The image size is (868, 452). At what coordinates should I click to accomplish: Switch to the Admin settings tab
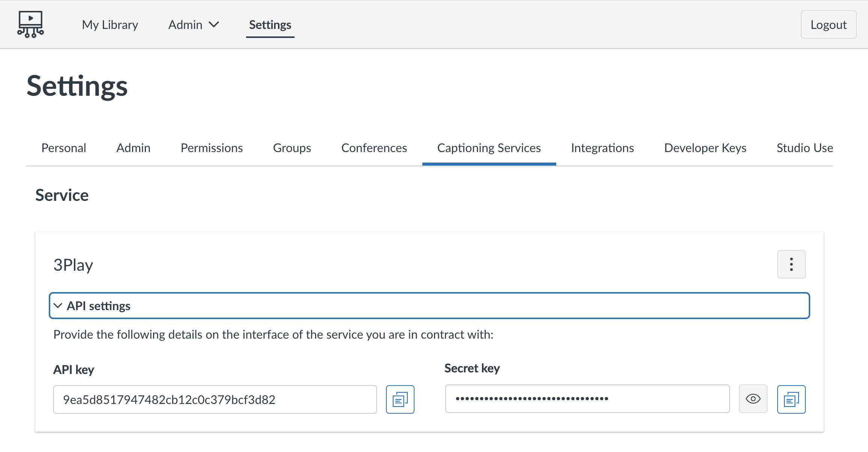point(133,148)
